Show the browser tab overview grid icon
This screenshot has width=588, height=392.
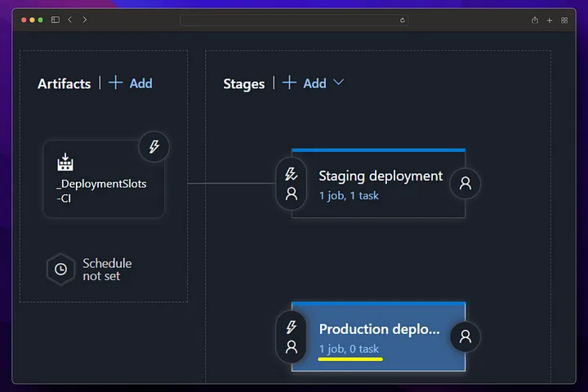click(x=564, y=20)
